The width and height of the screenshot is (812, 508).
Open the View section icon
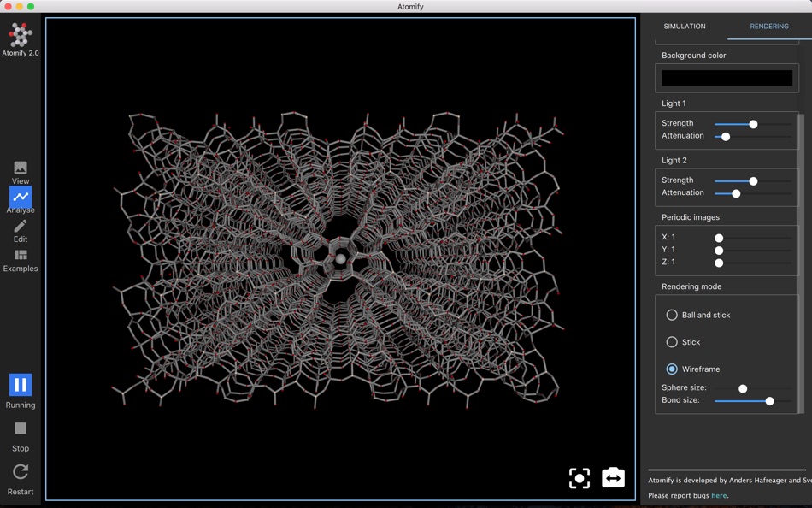[21, 168]
